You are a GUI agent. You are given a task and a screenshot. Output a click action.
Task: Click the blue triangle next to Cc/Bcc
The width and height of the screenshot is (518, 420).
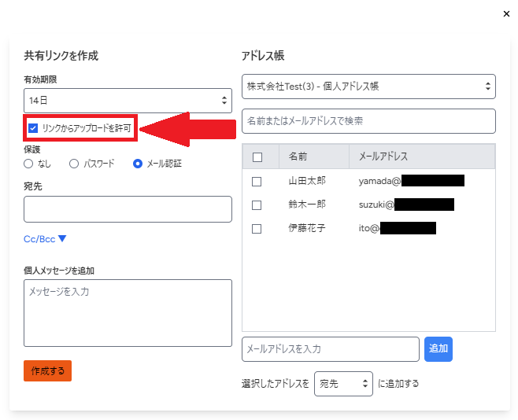tap(62, 238)
